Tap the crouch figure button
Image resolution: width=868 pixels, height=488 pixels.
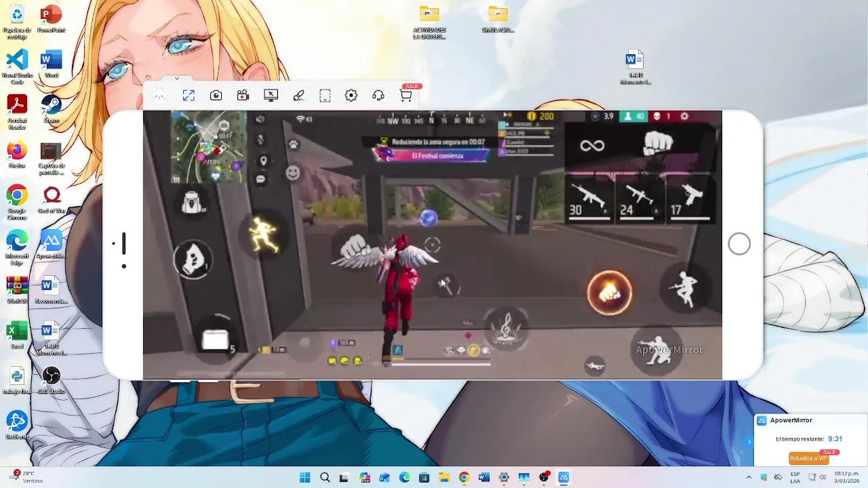(x=656, y=350)
